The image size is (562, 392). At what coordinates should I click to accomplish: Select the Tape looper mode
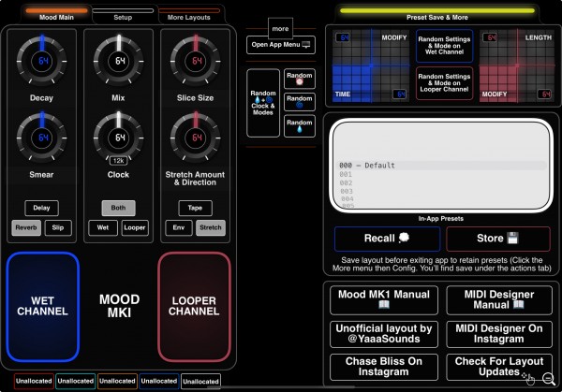pyautogui.click(x=195, y=208)
